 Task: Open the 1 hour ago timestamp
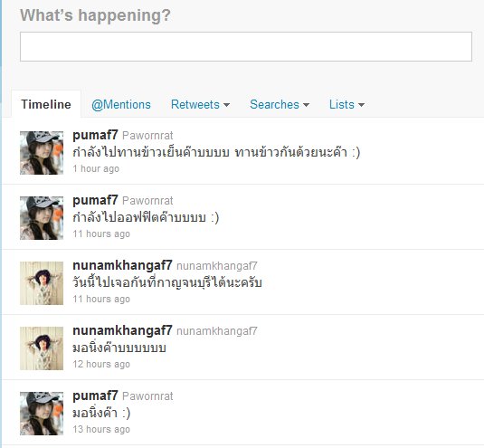[96, 168]
